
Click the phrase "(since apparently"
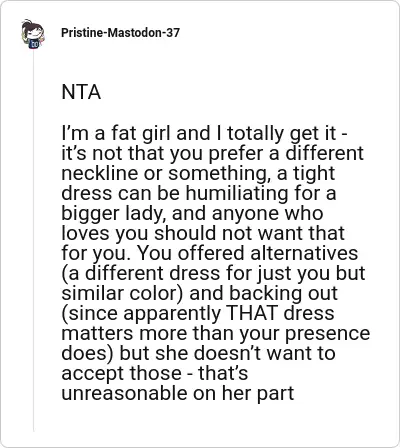(141, 314)
